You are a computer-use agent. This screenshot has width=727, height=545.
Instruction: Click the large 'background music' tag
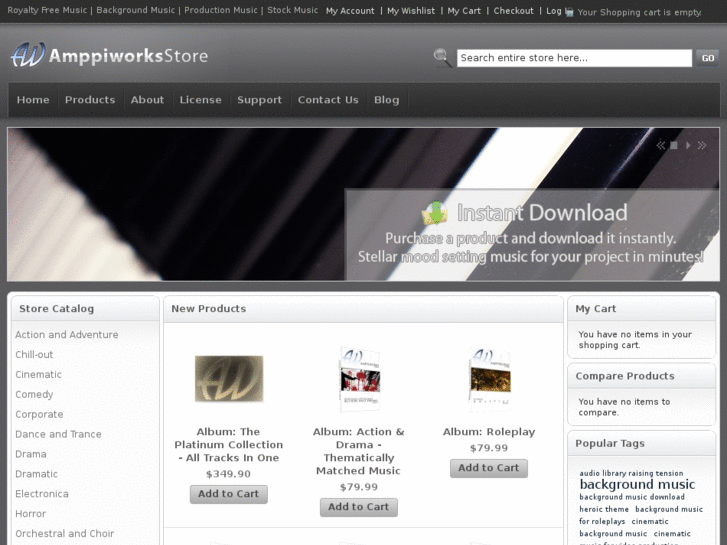(x=637, y=484)
